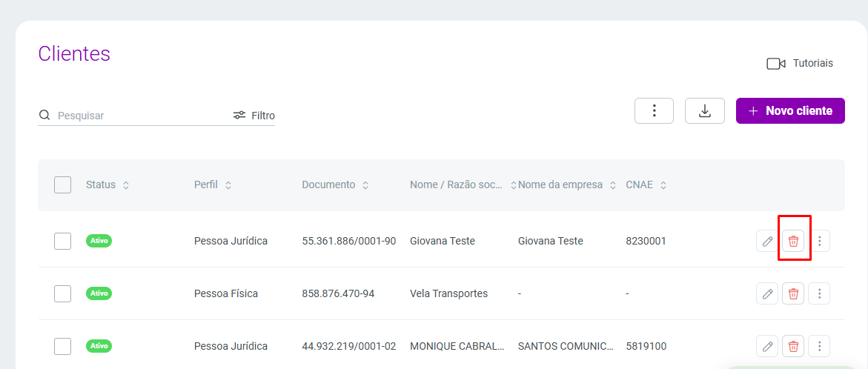Click the Novo cliente button

pyautogui.click(x=790, y=110)
